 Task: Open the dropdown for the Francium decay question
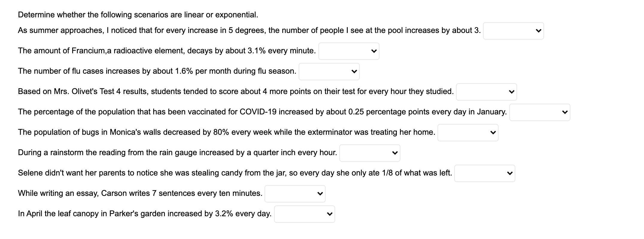click(x=348, y=51)
